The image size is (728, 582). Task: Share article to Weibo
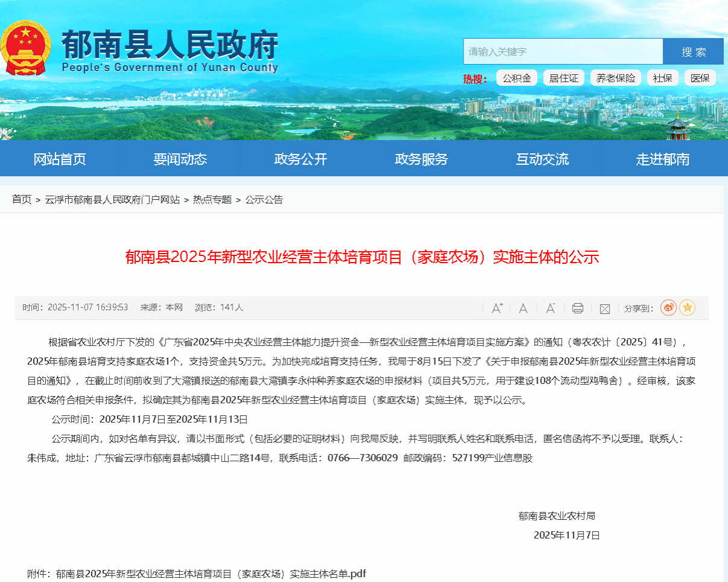click(668, 308)
